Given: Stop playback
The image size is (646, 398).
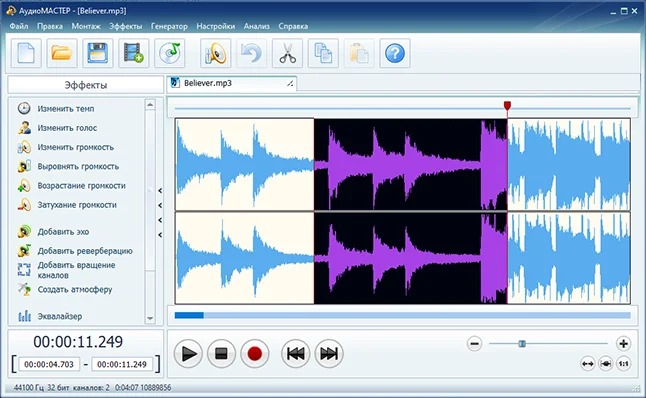Looking at the screenshot, I should 221,354.
